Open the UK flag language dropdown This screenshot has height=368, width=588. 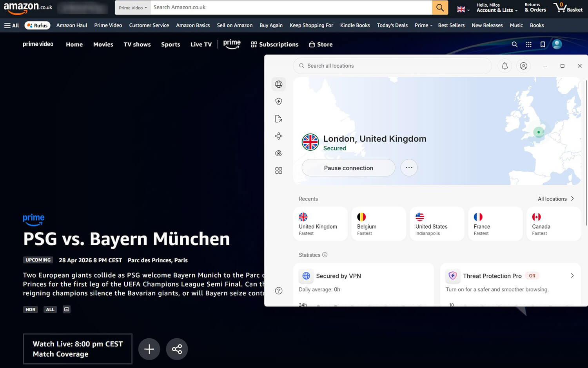pos(463,9)
